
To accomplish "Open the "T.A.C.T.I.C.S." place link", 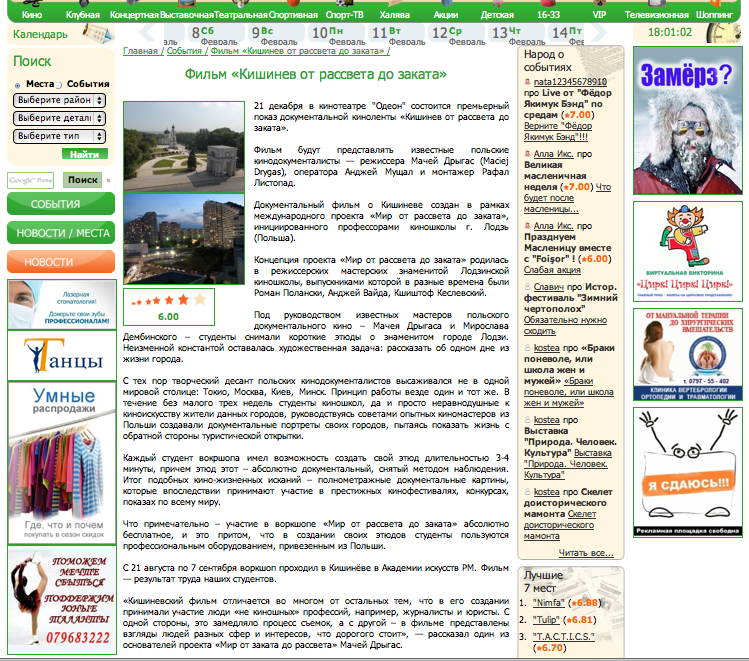I will pyautogui.click(x=564, y=637).
